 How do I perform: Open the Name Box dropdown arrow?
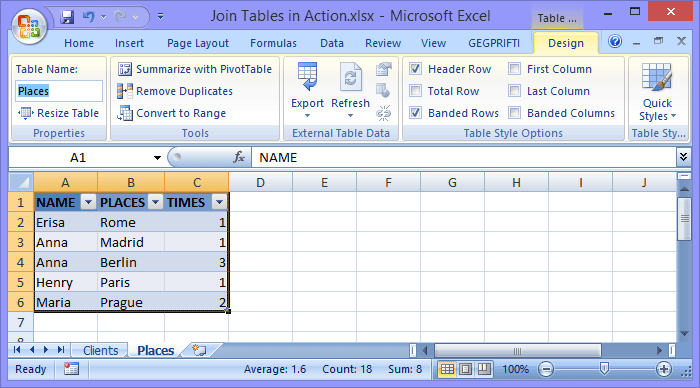click(157, 158)
